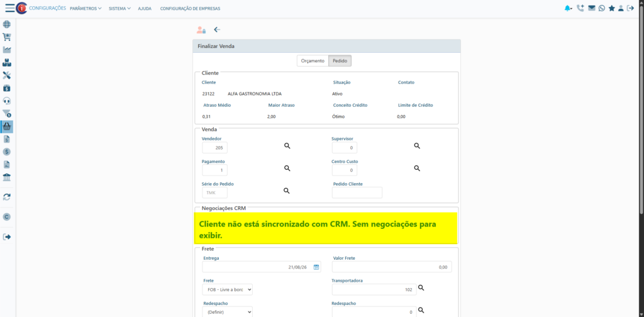This screenshot has width=644, height=317.
Task: Click the Centro Custo field
Action: coord(345,170)
